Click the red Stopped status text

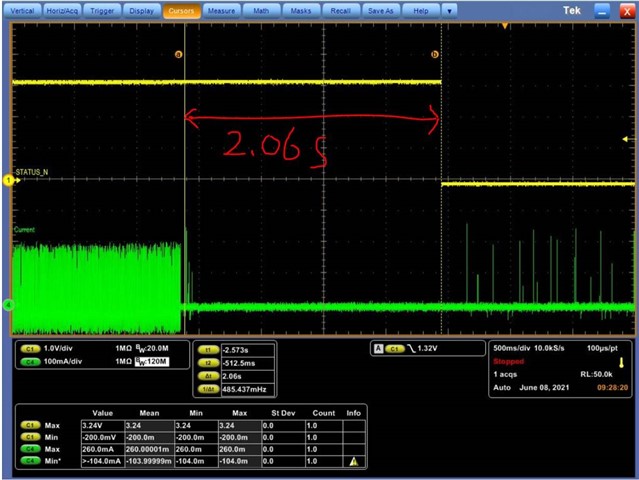(508, 361)
